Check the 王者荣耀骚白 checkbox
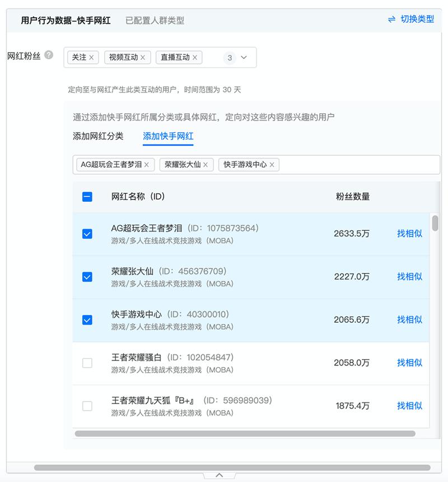Viewport: 448px width, 482px height. pos(87,363)
